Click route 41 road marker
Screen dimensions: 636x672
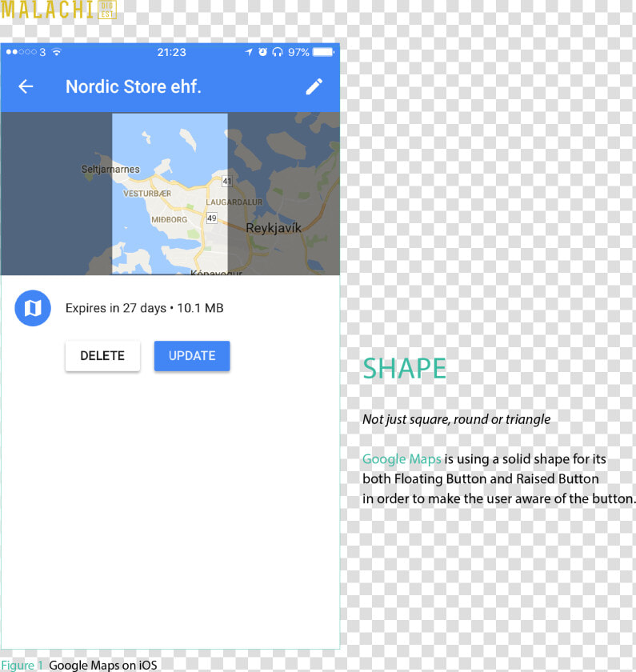(x=226, y=182)
